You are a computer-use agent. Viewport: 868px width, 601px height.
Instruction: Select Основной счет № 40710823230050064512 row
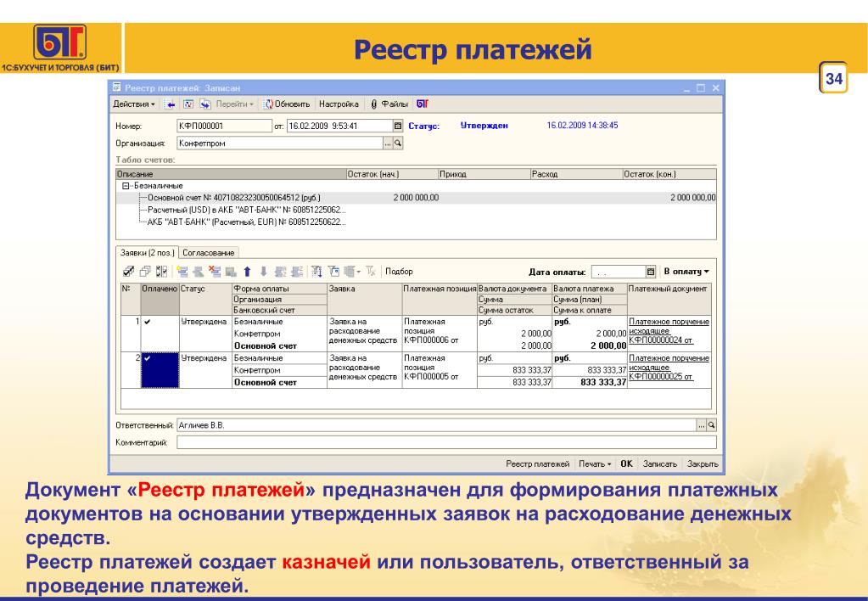click(417, 198)
